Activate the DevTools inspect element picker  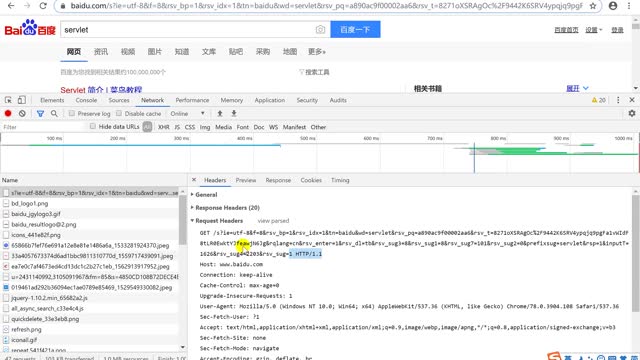tap(8, 100)
